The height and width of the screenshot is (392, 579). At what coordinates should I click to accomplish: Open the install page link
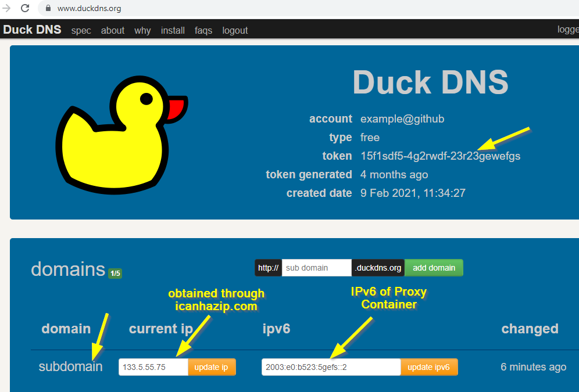[x=173, y=30]
